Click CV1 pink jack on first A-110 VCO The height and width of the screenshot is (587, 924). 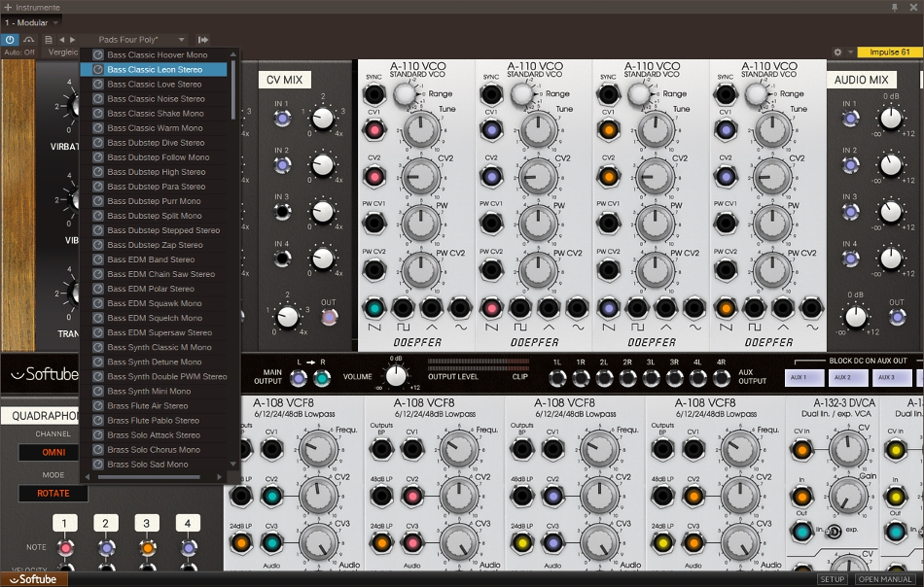pos(374,129)
